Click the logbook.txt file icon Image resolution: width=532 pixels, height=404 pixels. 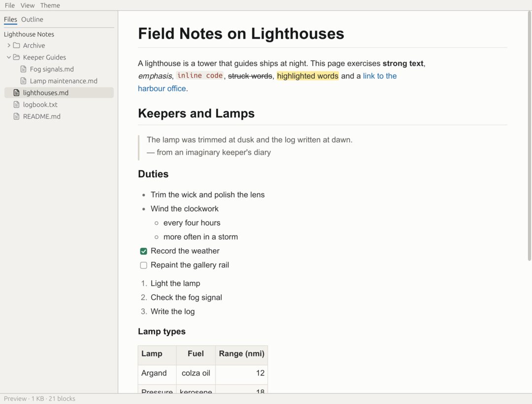click(16, 105)
